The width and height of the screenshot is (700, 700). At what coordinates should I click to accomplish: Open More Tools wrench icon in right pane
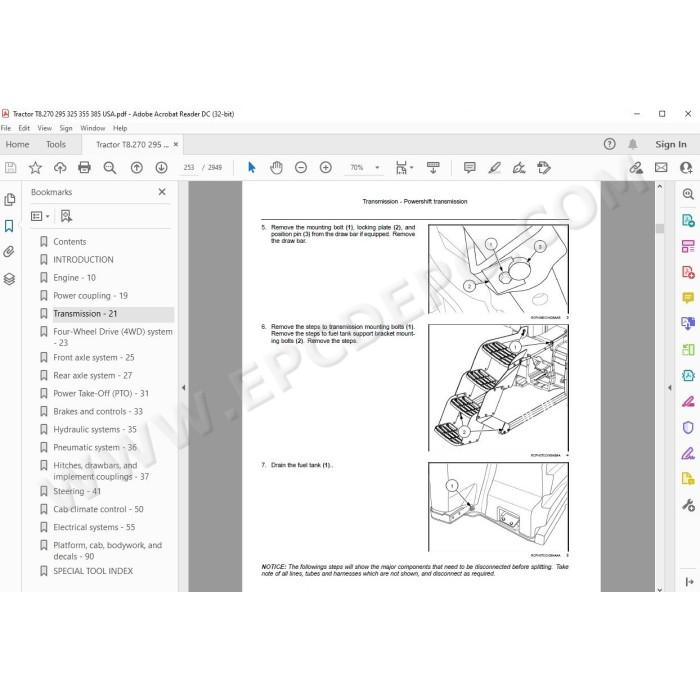688,505
